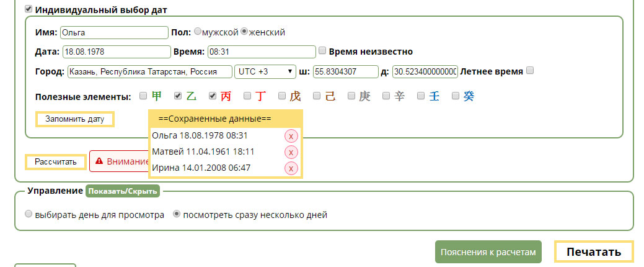Click the Печатать button
The image size is (644, 267).
(594, 251)
